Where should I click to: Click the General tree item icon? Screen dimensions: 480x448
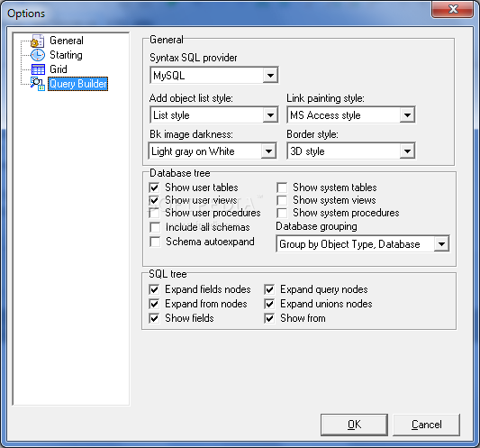point(38,41)
